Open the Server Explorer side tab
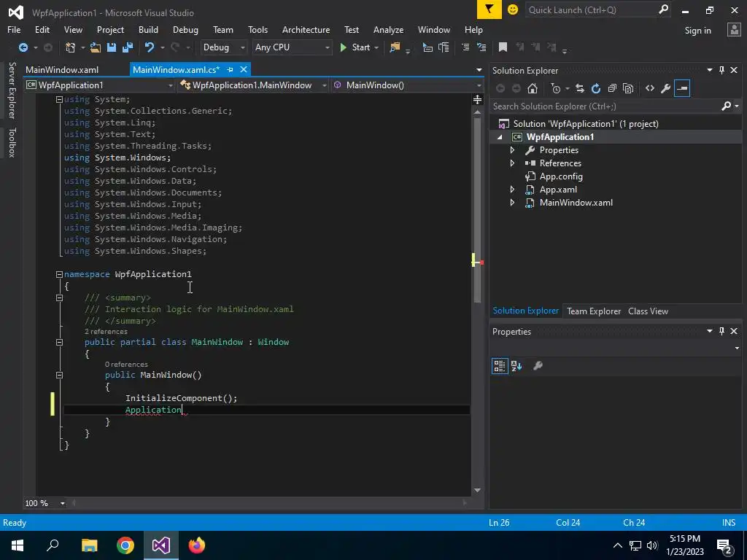The height and width of the screenshot is (560, 747). [x=12, y=90]
